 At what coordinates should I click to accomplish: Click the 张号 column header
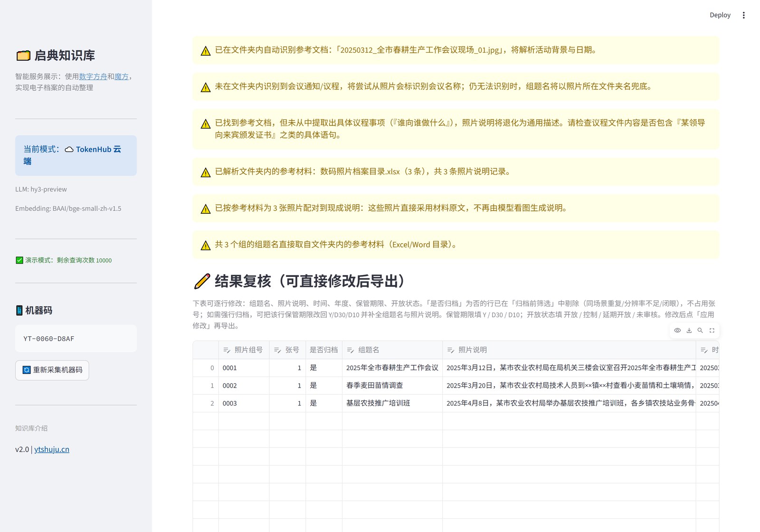point(287,350)
